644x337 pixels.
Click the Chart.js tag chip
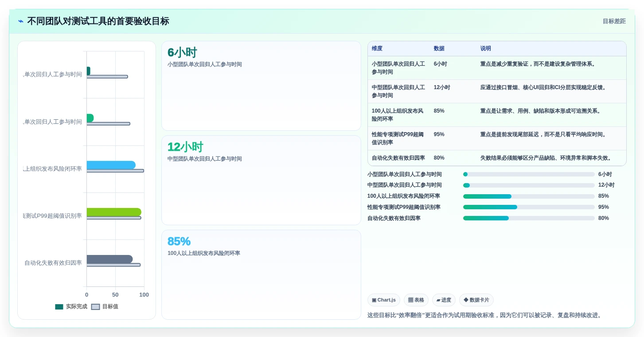(384, 300)
